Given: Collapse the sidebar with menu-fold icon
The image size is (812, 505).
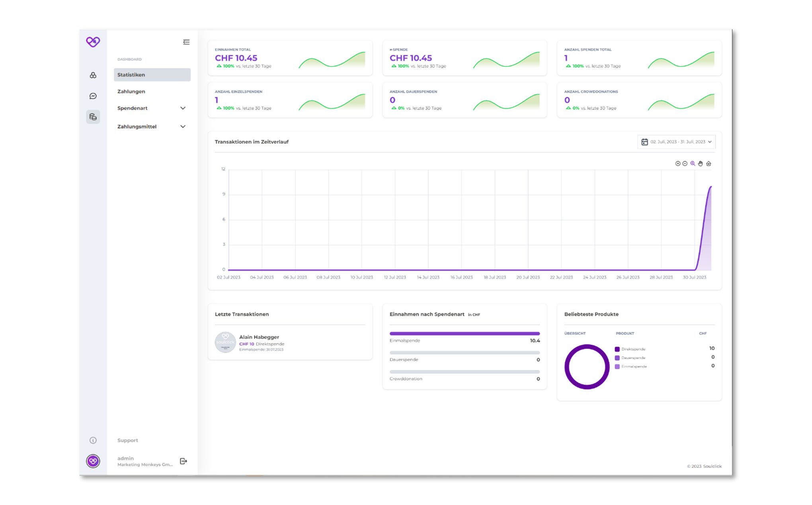Looking at the screenshot, I should (x=186, y=42).
